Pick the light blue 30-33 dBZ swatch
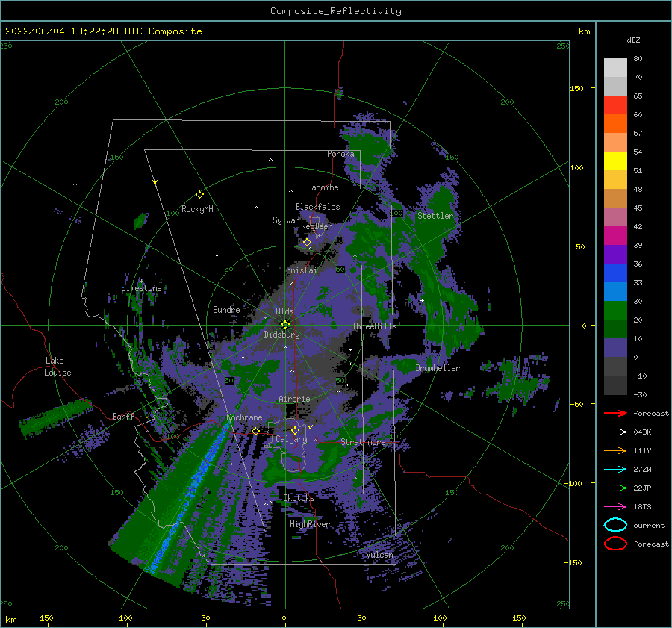 (x=615, y=291)
